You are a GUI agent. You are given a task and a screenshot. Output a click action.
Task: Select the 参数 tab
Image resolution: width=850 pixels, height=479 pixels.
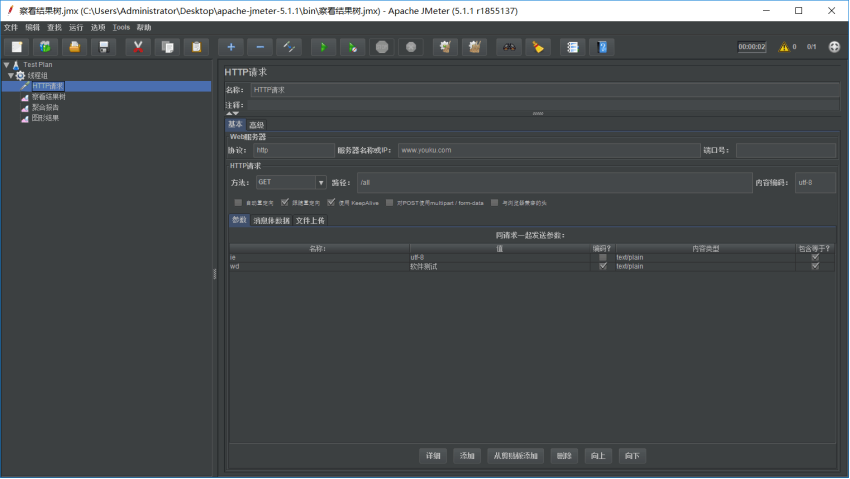pos(239,220)
